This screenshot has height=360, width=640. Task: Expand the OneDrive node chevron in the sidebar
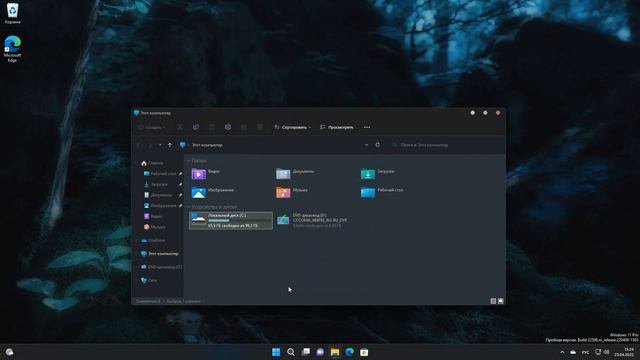point(137,240)
